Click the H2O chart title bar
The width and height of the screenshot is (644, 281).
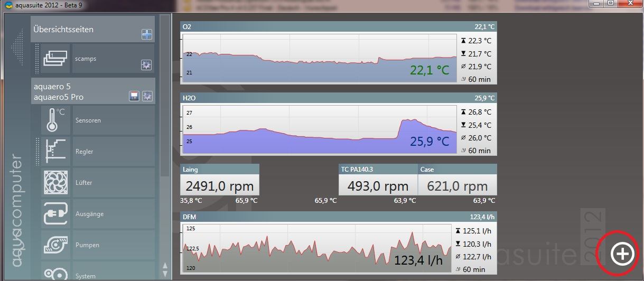(x=338, y=98)
